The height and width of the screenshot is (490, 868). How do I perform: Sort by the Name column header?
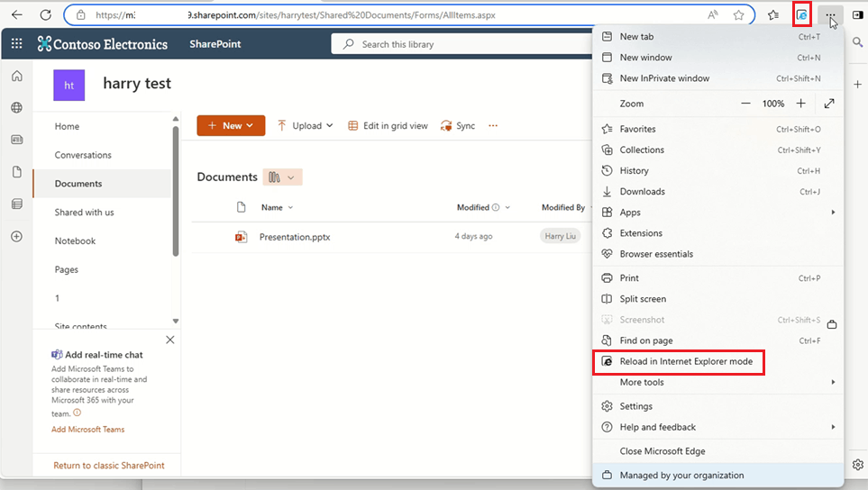[277, 207]
